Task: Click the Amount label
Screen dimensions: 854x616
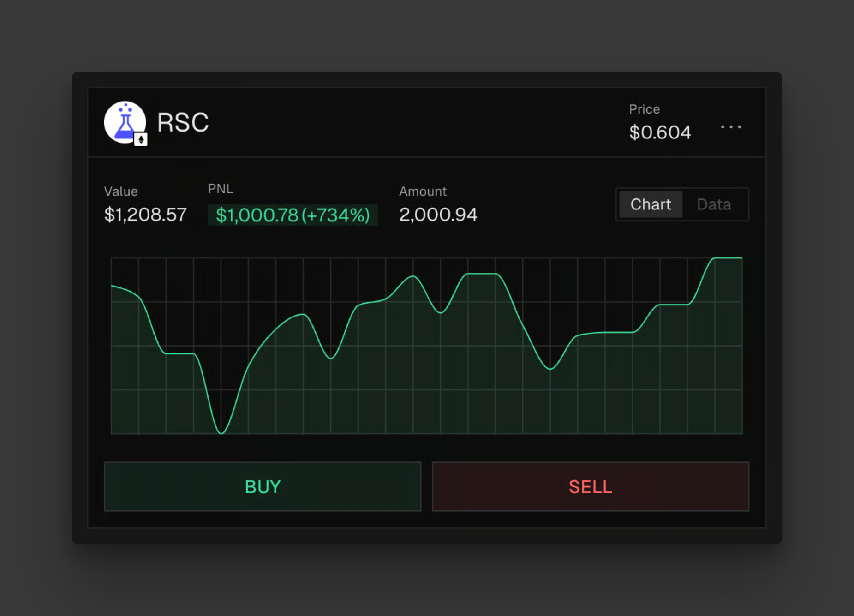Action: click(423, 191)
